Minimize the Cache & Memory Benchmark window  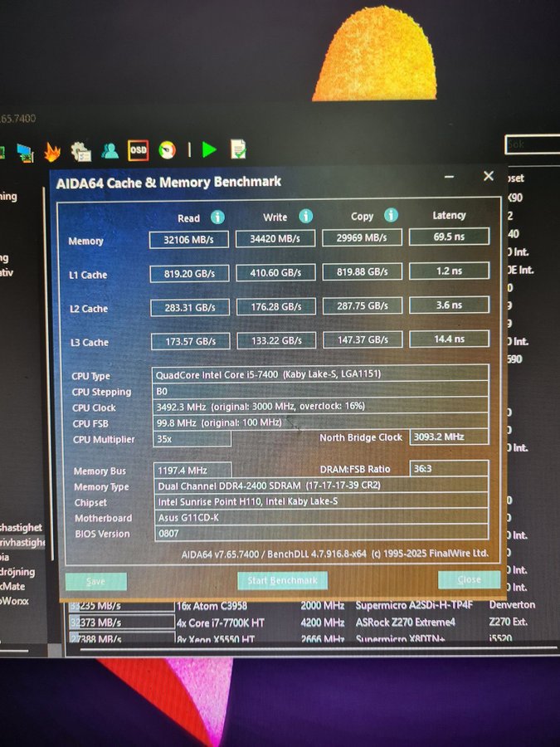[449, 177]
